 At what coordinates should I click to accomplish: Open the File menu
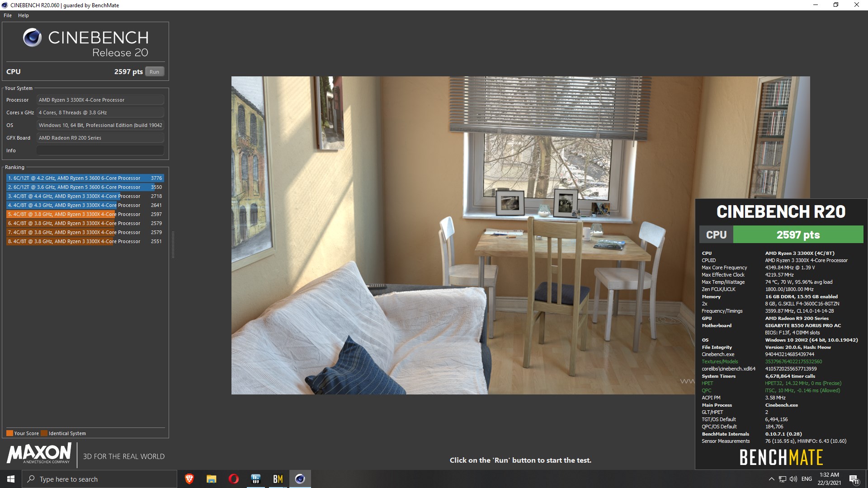8,15
